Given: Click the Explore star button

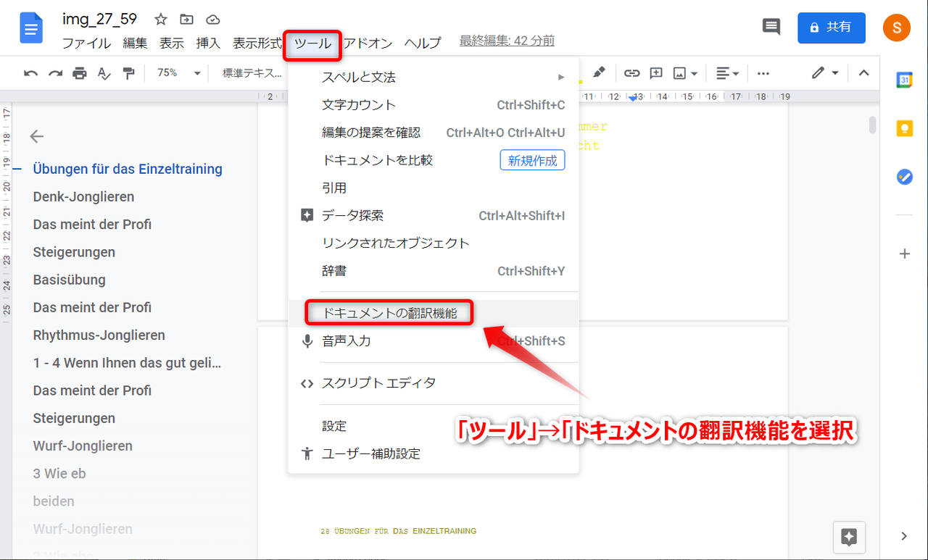Looking at the screenshot, I should click(x=849, y=537).
